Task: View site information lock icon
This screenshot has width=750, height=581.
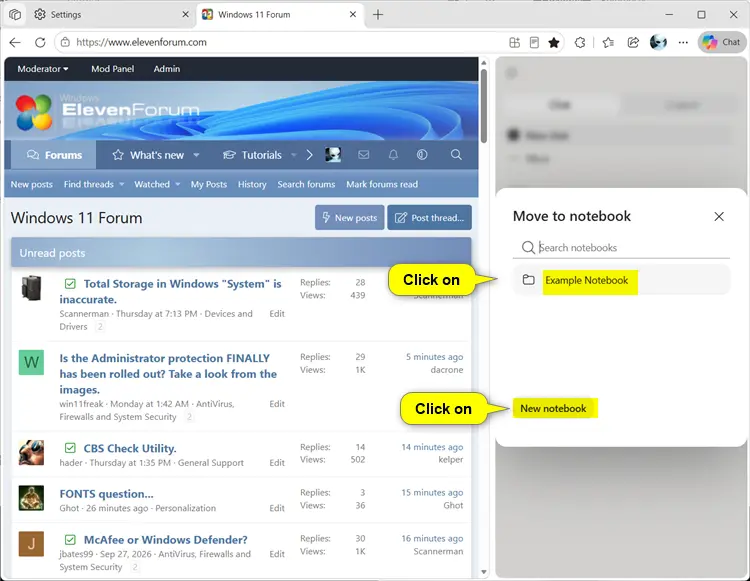Action: 65,43
